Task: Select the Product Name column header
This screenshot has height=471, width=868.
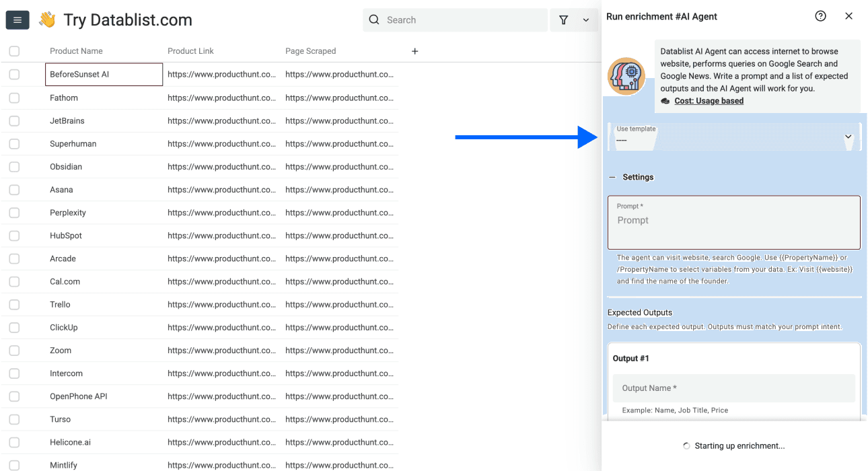Action: [76, 50]
